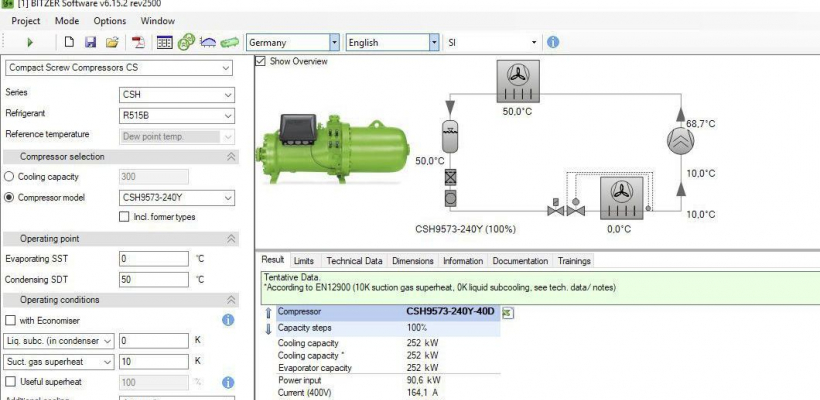
Task: Open the Liq. subc. (in condenser) dropdown
Action: (59, 341)
